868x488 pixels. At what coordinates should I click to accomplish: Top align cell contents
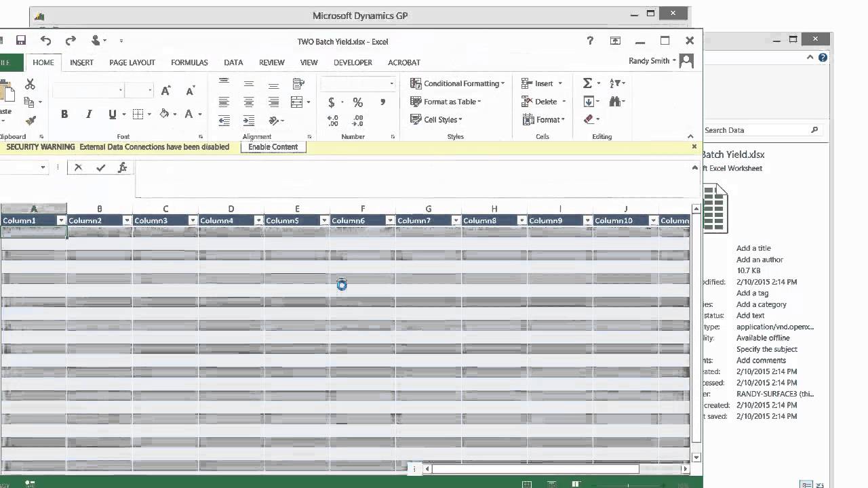point(224,83)
